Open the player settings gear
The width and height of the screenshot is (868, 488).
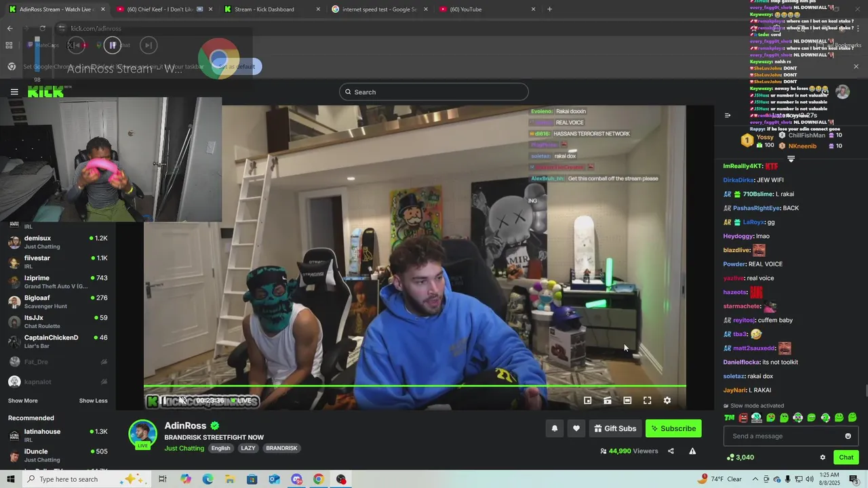click(x=667, y=401)
